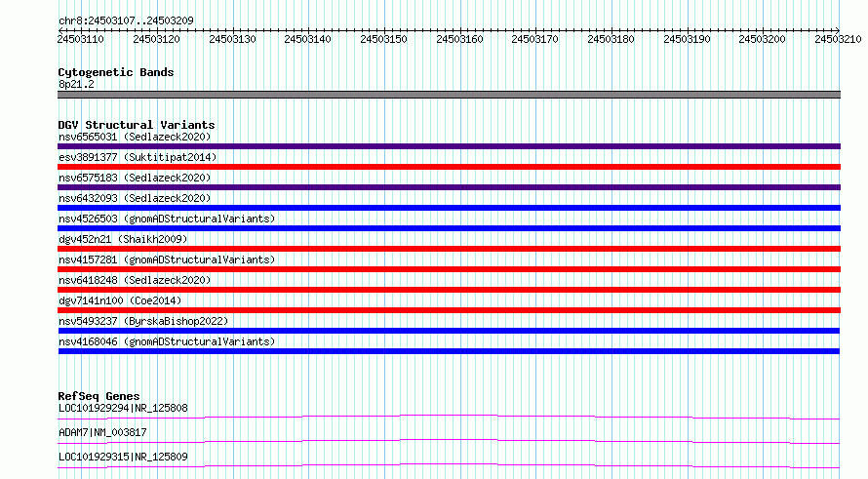Click ruler position 24503210
The width and height of the screenshot is (868, 479).
click(838, 39)
